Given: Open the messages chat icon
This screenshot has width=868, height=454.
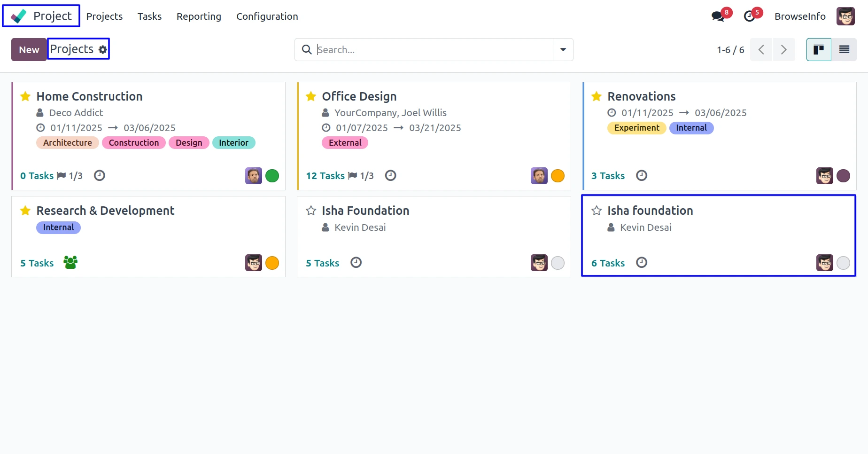Looking at the screenshot, I should click(718, 16).
